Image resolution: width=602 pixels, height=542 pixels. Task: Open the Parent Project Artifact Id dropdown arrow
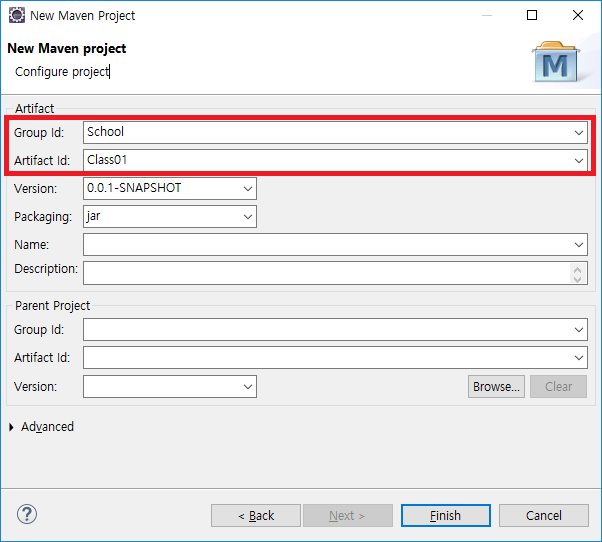click(x=579, y=358)
